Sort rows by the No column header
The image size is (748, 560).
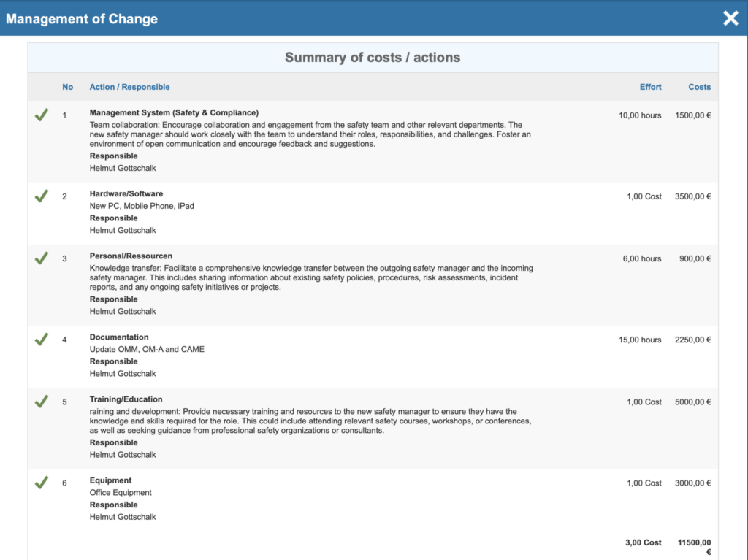coord(67,87)
